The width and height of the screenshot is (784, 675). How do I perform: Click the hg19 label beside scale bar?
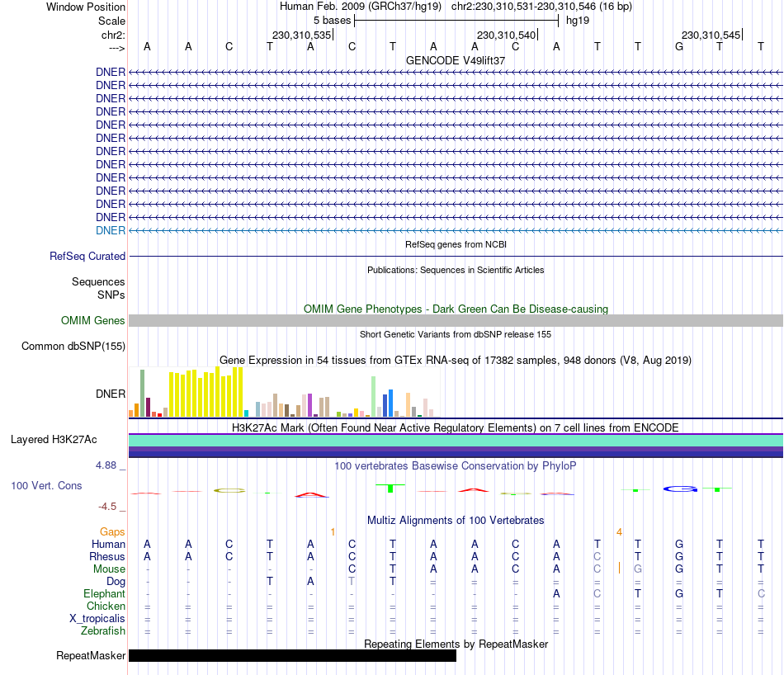click(578, 21)
